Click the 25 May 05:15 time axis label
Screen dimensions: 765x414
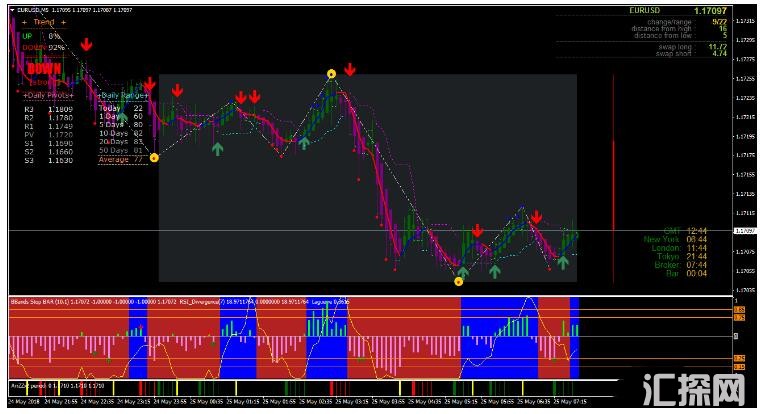click(461, 402)
